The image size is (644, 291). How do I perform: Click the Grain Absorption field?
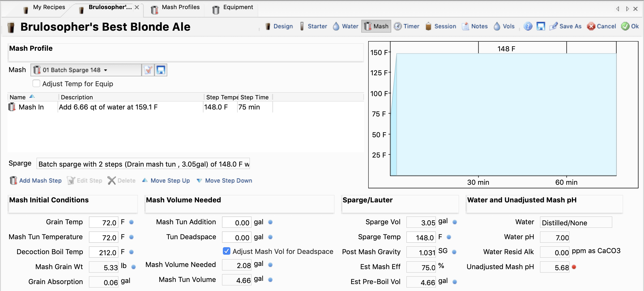coord(104,282)
